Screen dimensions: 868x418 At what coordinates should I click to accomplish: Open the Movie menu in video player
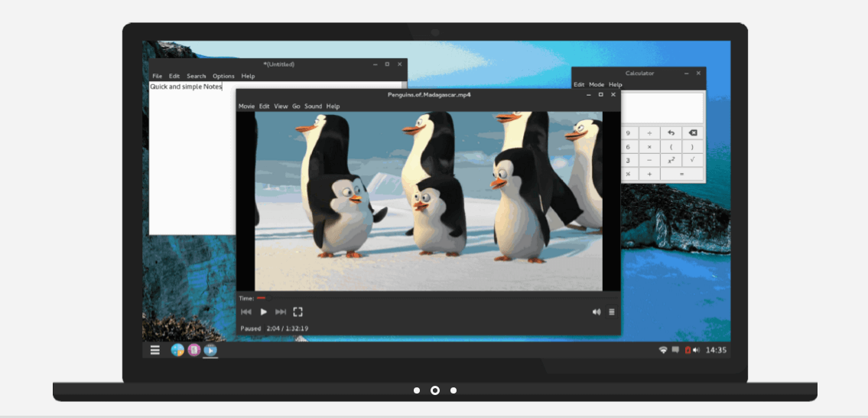(246, 106)
